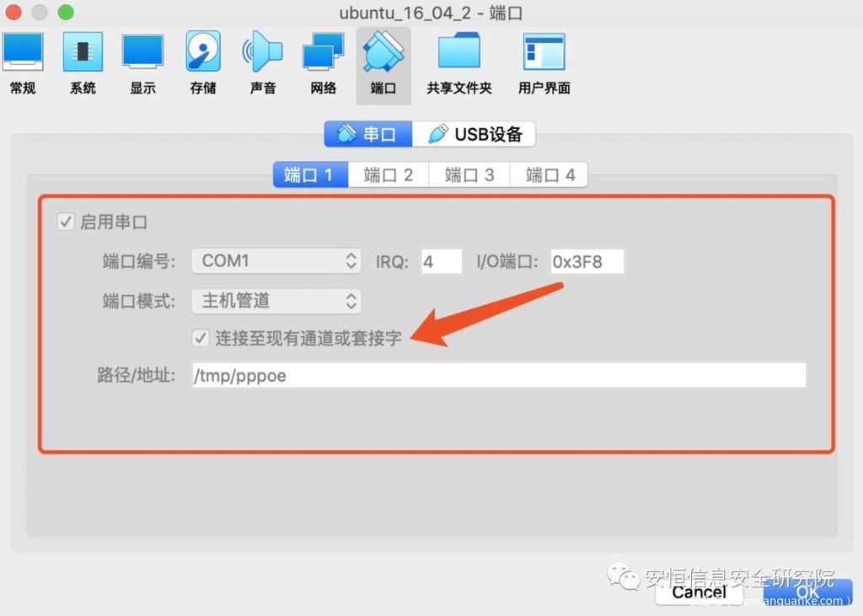Open the 网络 (Network) settings section
The width and height of the screenshot is (863, 616).
click(x=323, y=63)
